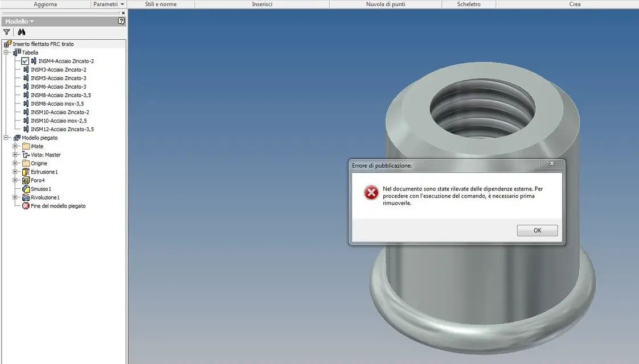Screen dimensions: 639x364
Task: Click the error message text in dialog
Action: (463, 196)
